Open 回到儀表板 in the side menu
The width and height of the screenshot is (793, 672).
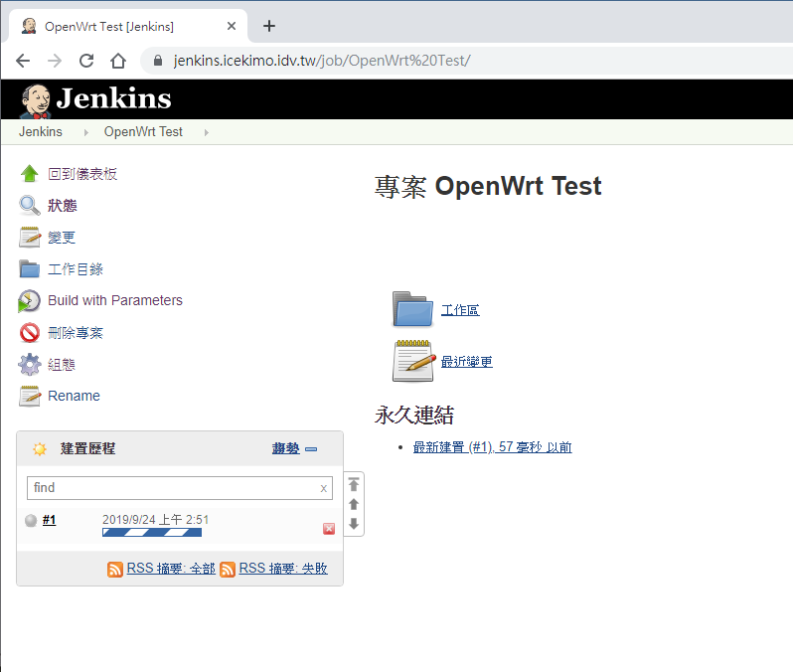[x=82, y=174]
